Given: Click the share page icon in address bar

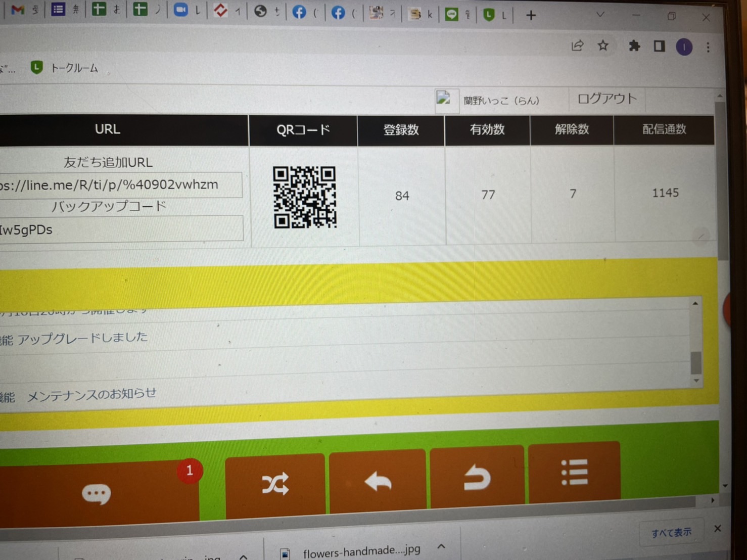Looking at the screenshot, I should click(577, 46).
